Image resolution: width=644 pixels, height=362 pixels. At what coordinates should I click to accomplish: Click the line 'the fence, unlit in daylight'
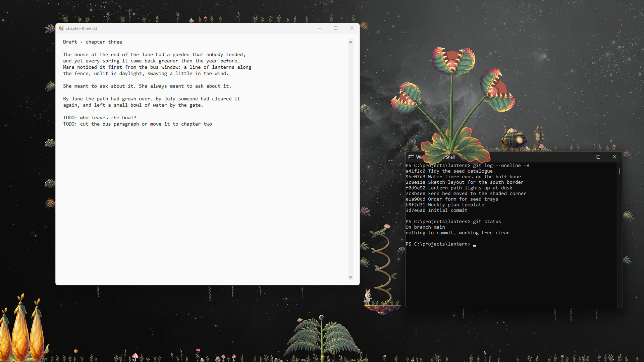click(x=146, y=74)
